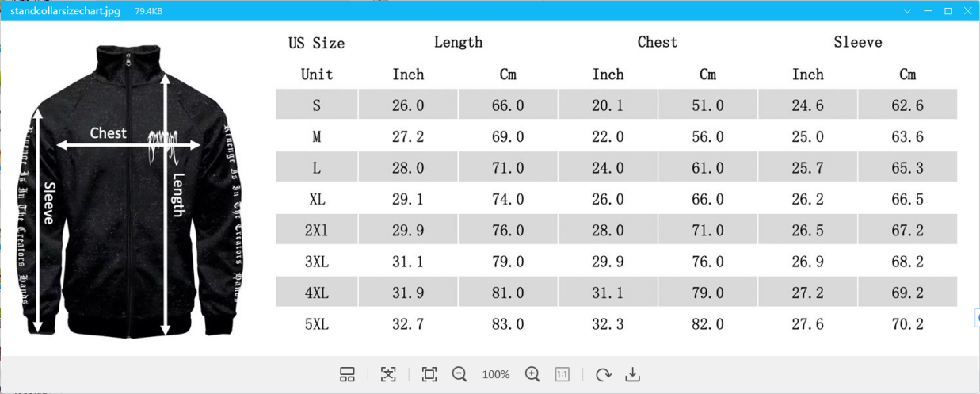Click the 100% zoom level indicator
Viewport: 980px width, 394px height.
496,374
